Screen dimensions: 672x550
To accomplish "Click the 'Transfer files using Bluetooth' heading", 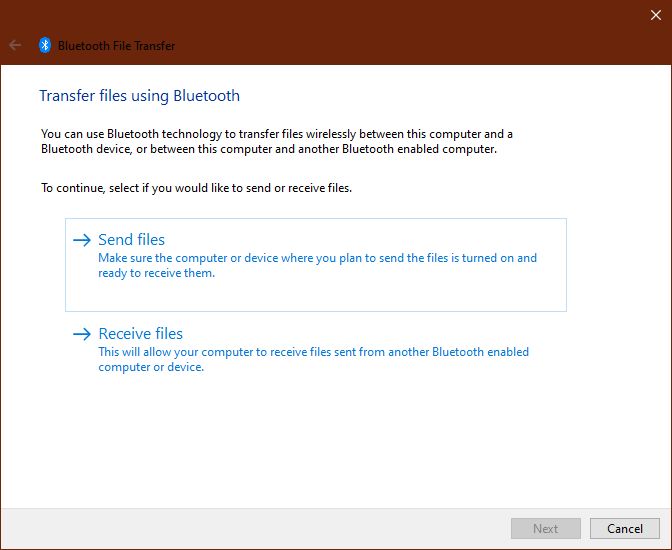I will (139, 96).
